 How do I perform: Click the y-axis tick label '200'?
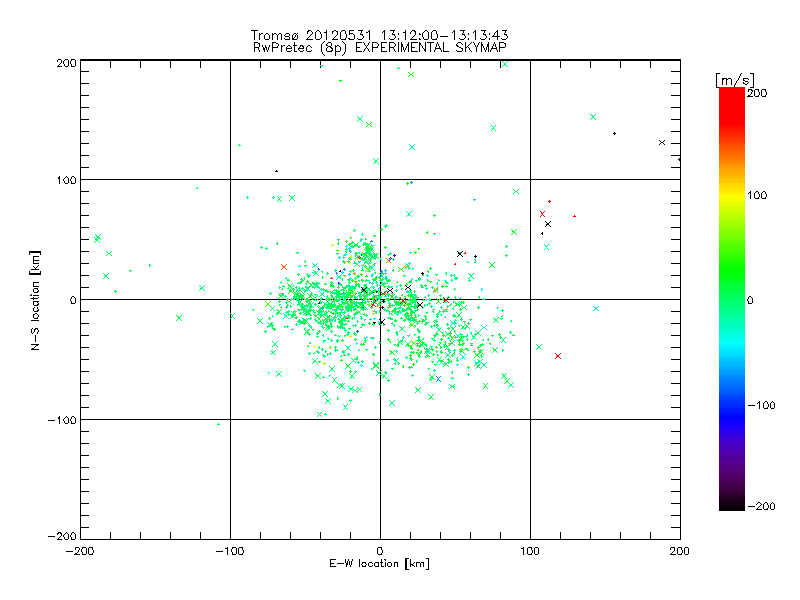click(x=66, y=63)
